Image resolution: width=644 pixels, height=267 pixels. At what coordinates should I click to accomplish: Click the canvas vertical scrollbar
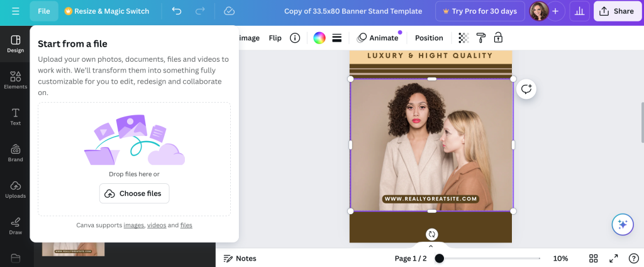(x=642, y=122)
